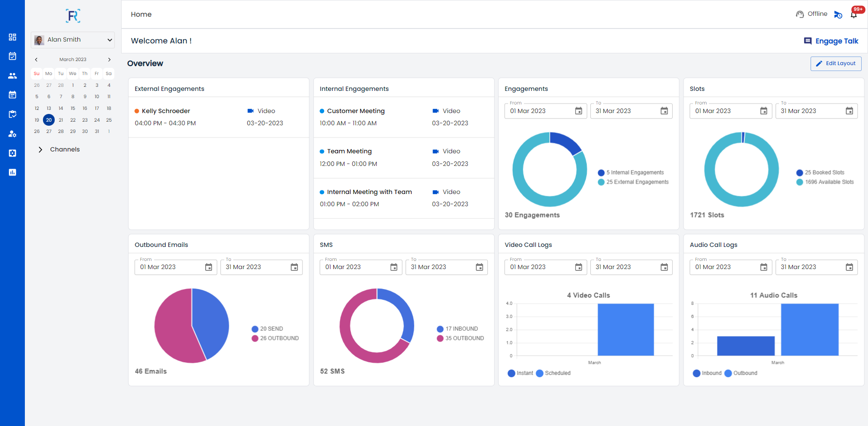Click the clipboard tasks icon in the sidebar
The image size is (868, 426).
point(13,114)
